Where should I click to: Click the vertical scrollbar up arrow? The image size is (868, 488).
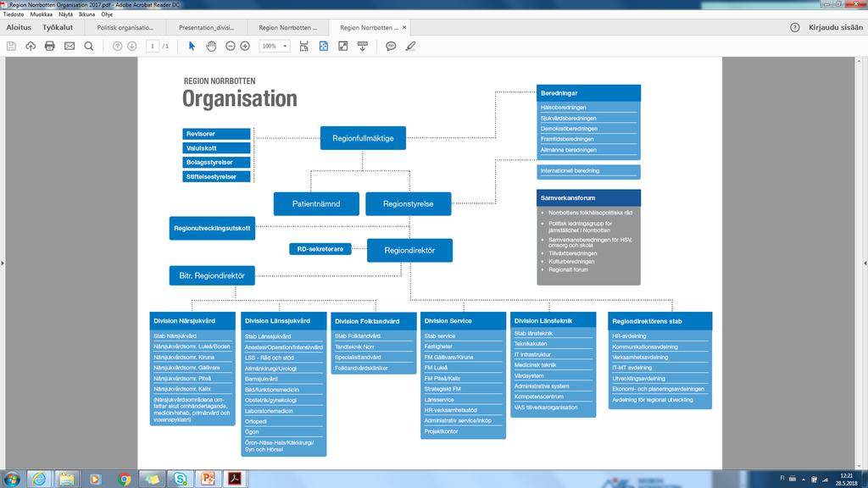(859, 60)
